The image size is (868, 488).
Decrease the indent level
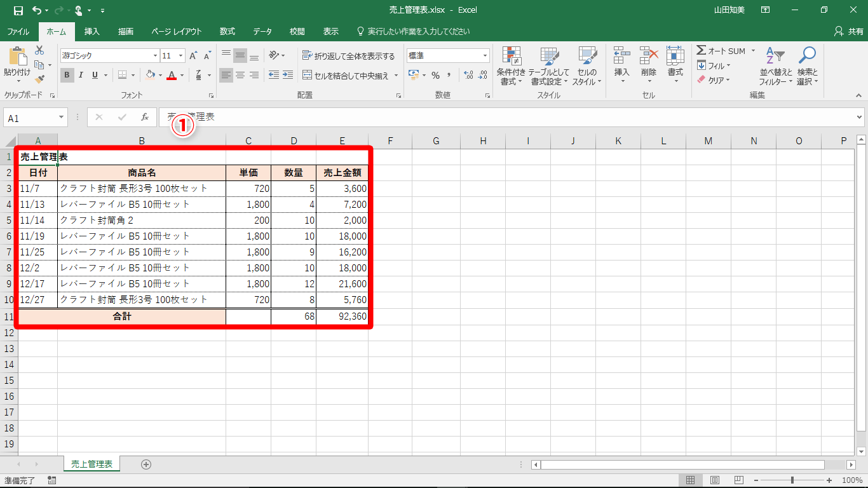[274, 75]
